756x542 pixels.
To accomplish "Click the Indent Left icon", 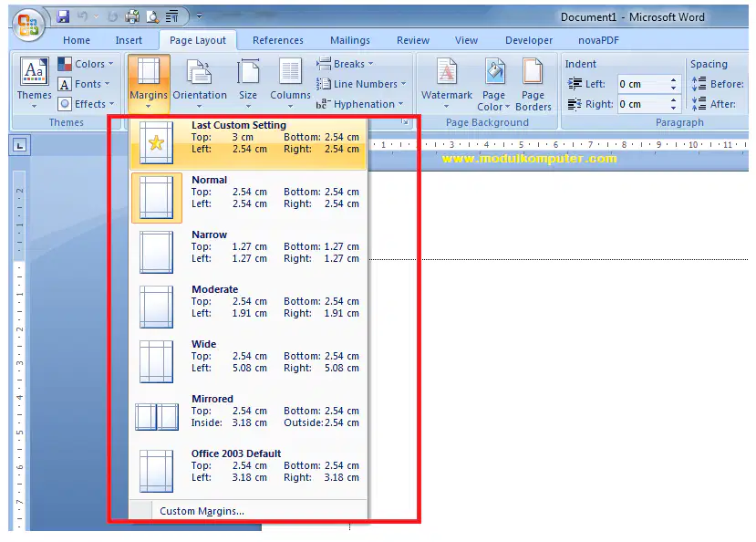I will [x=575, y=84].
